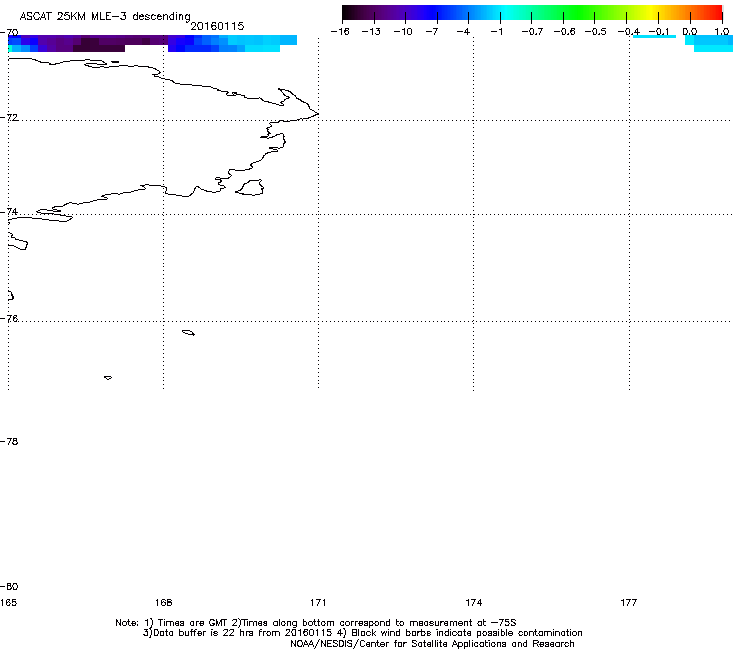Click the -72 latitude label

click(x=9, y=118)
